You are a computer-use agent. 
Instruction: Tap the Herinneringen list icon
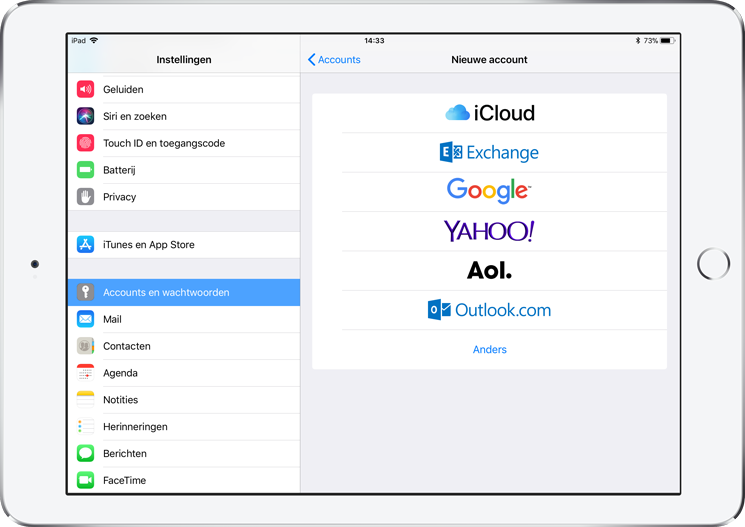coord(86,426)
